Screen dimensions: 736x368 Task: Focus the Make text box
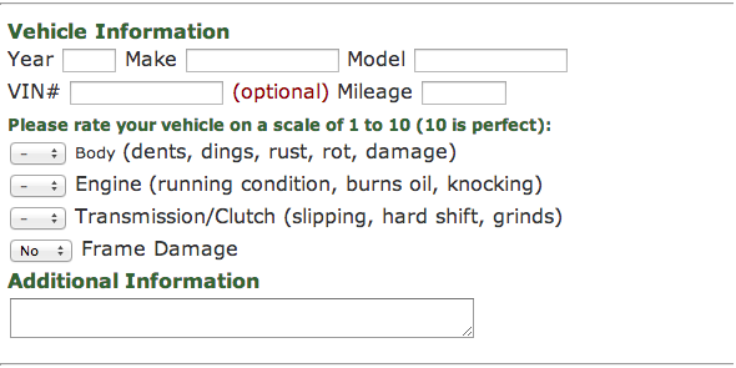pyautogui.click(x=262, y=61)
